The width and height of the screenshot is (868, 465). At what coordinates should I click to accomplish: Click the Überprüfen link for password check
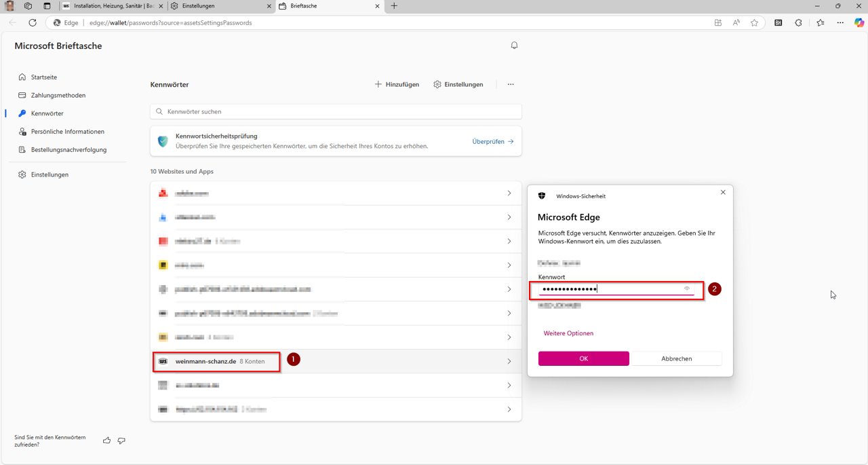[492, 141]
